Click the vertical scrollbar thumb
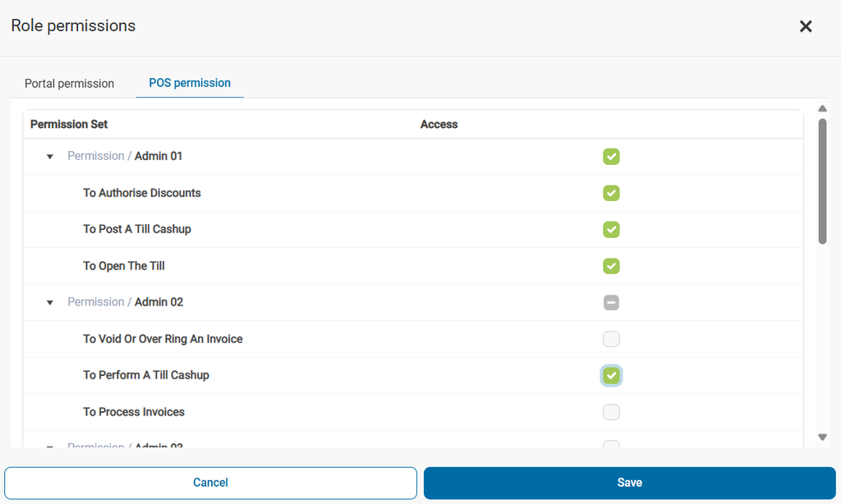Image resolution: width=841 pixels, height=504 pixels. coord(822,181)
